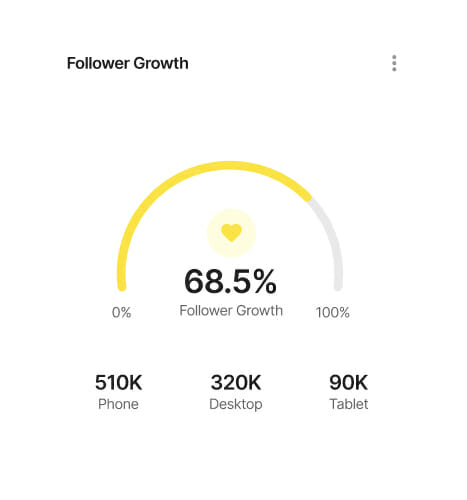The image size is (467, 500).
Task: Click the point where yellow meets gray arc
Action: pos(309,198)
